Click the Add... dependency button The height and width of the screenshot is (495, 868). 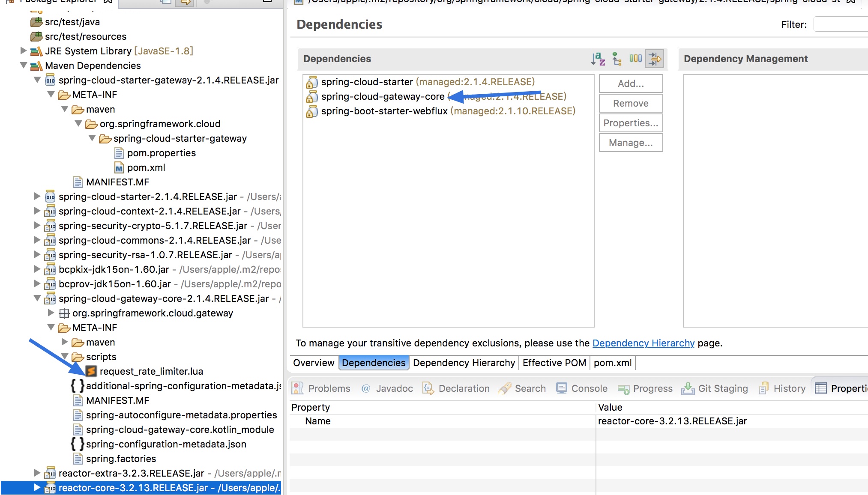tap(631, 83)
